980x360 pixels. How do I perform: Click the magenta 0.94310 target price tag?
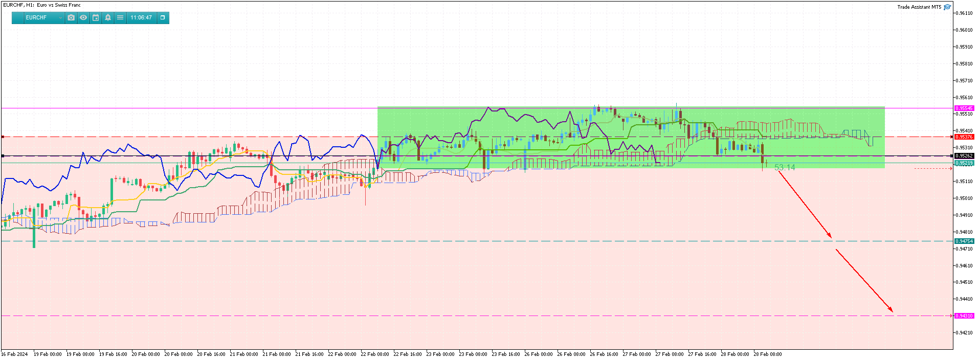[x=964, y=316]
